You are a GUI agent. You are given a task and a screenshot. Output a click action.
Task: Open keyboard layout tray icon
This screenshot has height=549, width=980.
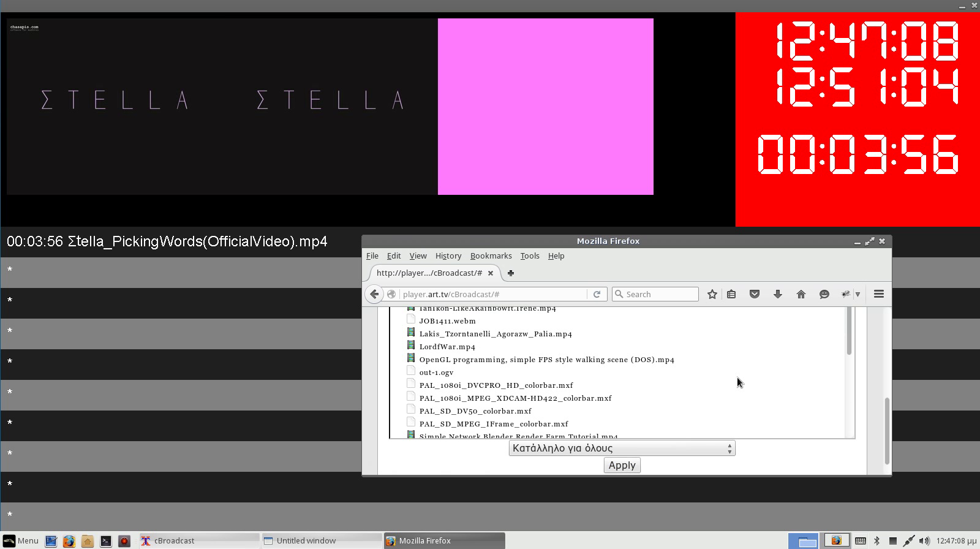coord(861,541)
